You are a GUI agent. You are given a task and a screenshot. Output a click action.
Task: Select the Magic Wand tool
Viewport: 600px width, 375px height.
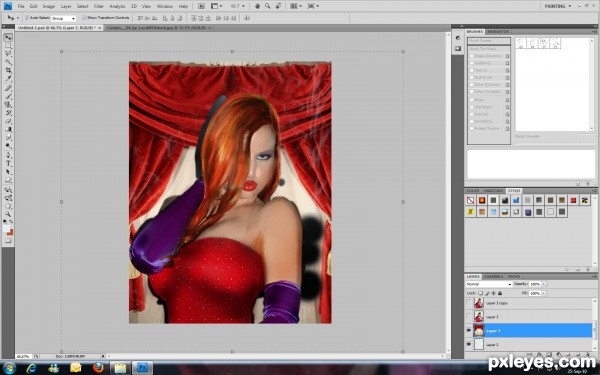[x=8, y=62]
